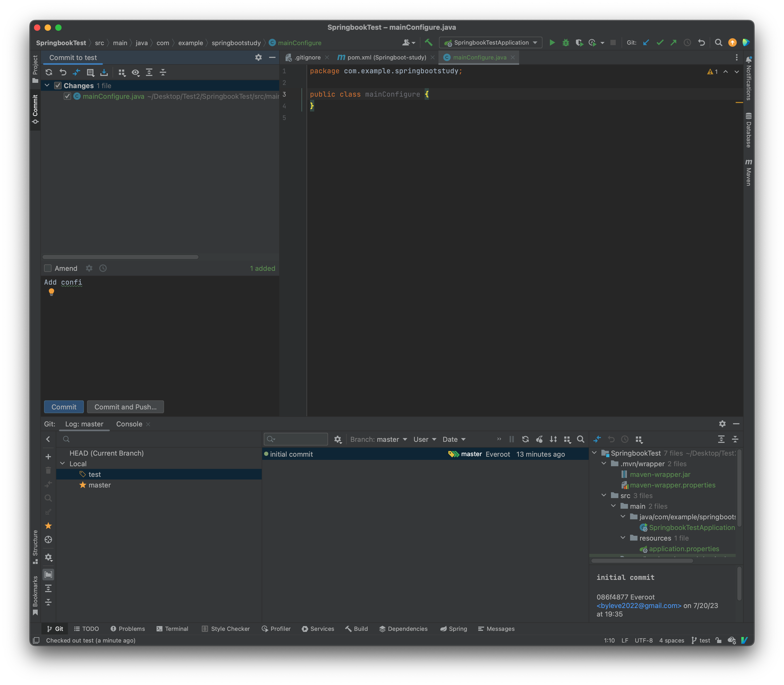Open the User filter dropdown
Screen dimensions: 784x685
[x=424, y=439]
